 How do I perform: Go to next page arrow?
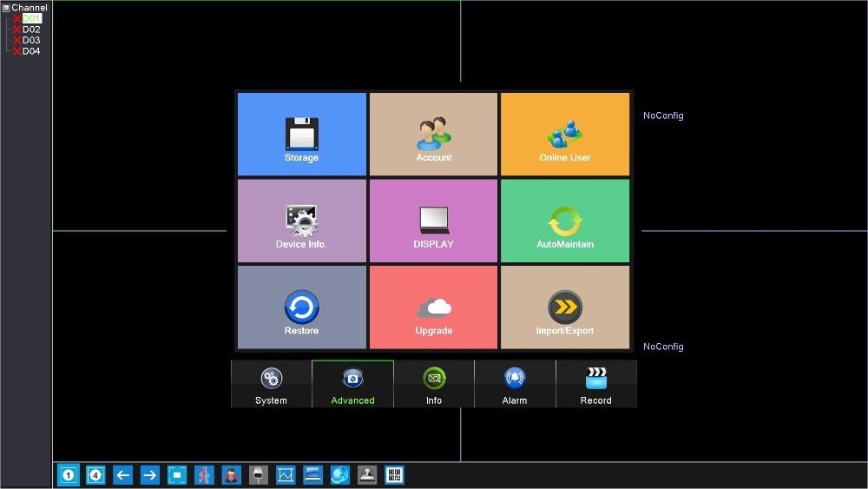point(149,475)
